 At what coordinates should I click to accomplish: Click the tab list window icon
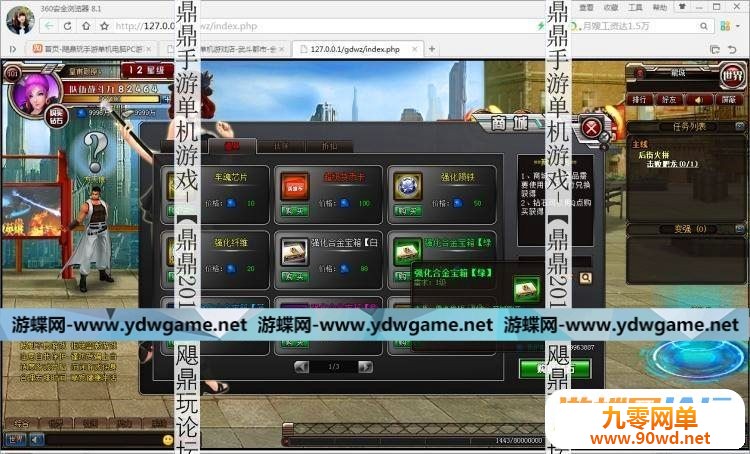click(715, 49)
